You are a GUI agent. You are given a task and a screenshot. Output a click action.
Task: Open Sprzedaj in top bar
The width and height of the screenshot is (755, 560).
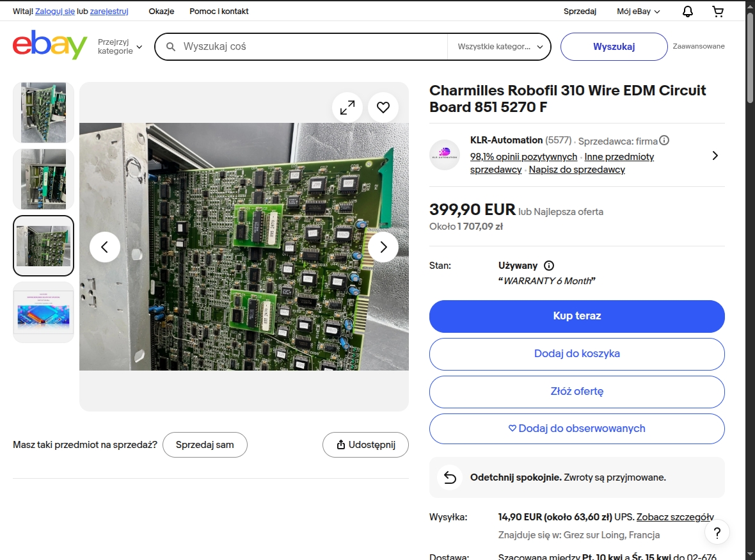[x=580, y=12]
